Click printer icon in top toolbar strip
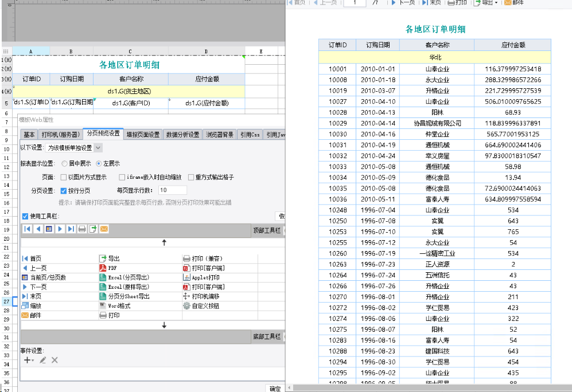The width and height of the screenshot is (572, 392). (82, 229)
